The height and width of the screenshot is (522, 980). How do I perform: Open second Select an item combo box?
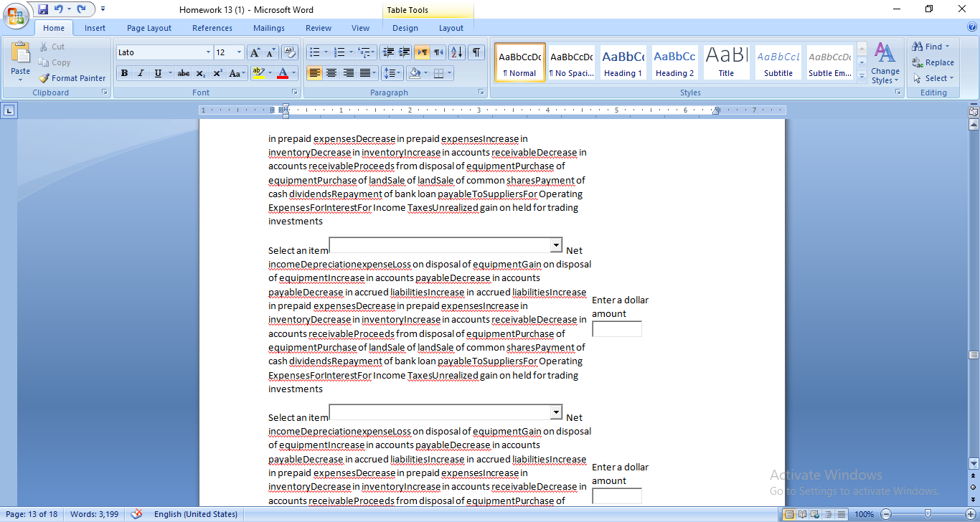point(556,412)
